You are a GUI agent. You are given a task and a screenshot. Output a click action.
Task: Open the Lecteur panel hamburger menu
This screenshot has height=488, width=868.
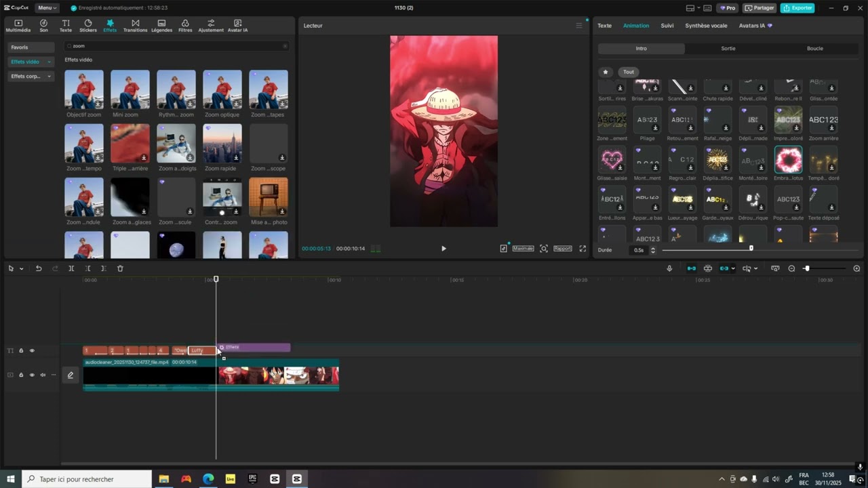pos(579,26)
